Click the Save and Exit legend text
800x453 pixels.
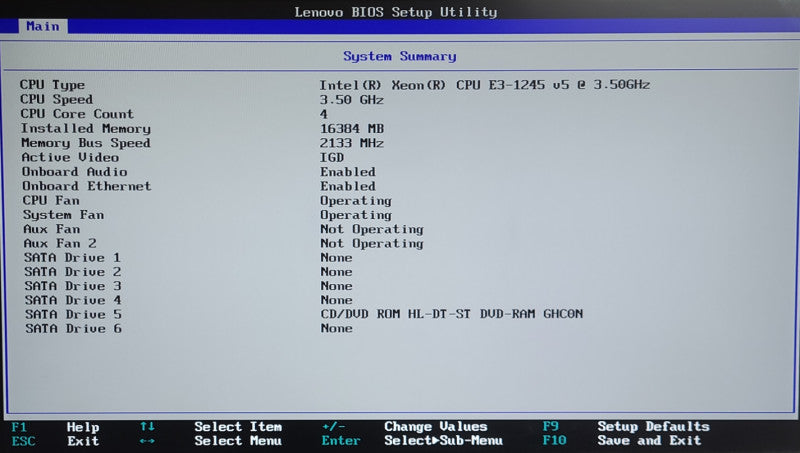coord(649,440)
